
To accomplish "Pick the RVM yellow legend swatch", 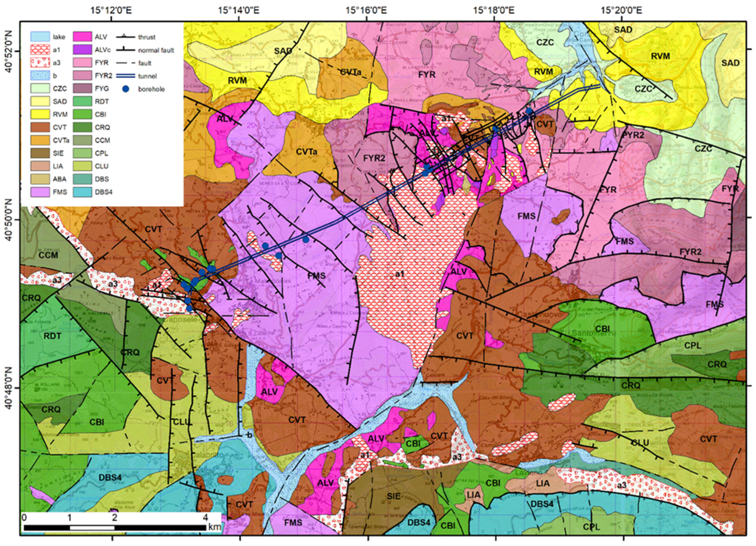I will (40, 114).
